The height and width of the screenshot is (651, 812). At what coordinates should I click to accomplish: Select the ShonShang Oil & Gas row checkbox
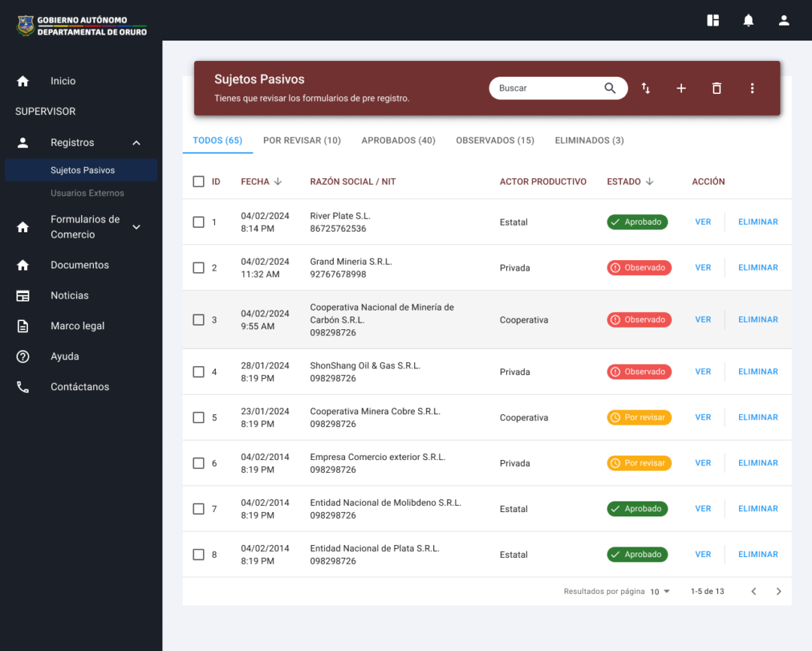198,372
